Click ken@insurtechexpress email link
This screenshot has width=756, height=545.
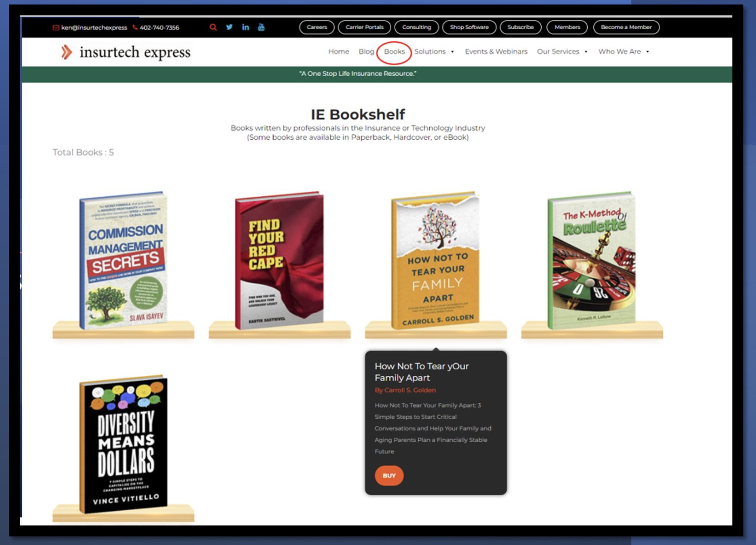tap(94, 28)
